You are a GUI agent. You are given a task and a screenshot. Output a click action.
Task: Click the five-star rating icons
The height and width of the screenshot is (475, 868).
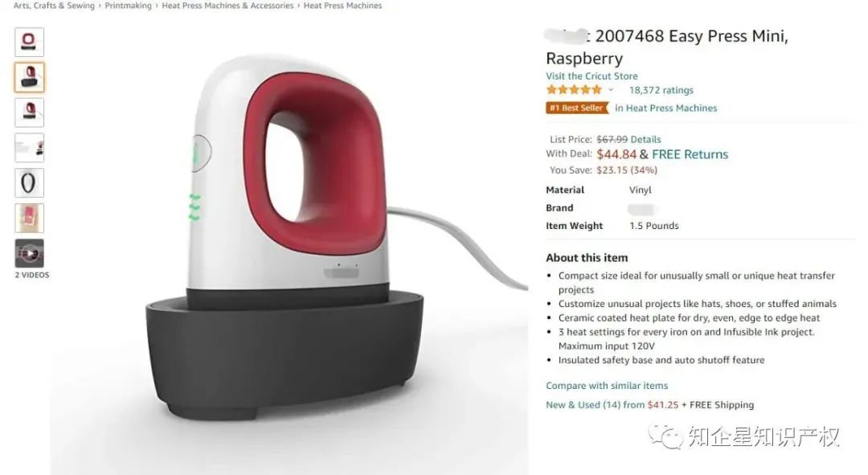point(574,90)
